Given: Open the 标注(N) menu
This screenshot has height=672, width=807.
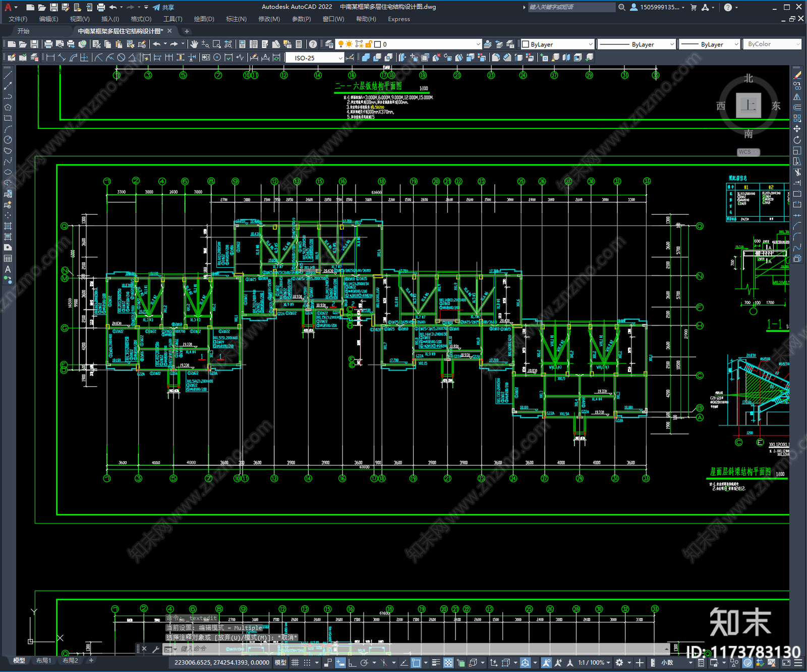Looking at the screenshot, I should [236, 19].
